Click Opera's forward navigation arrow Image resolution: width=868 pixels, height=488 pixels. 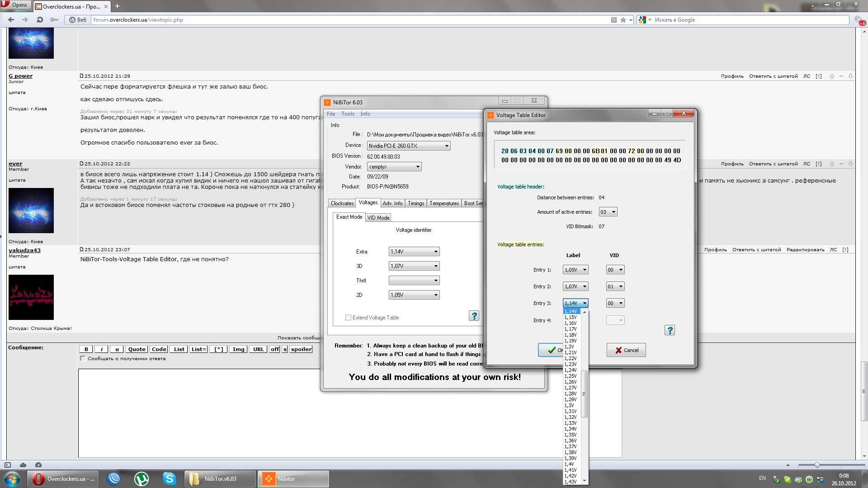(25, 19)
